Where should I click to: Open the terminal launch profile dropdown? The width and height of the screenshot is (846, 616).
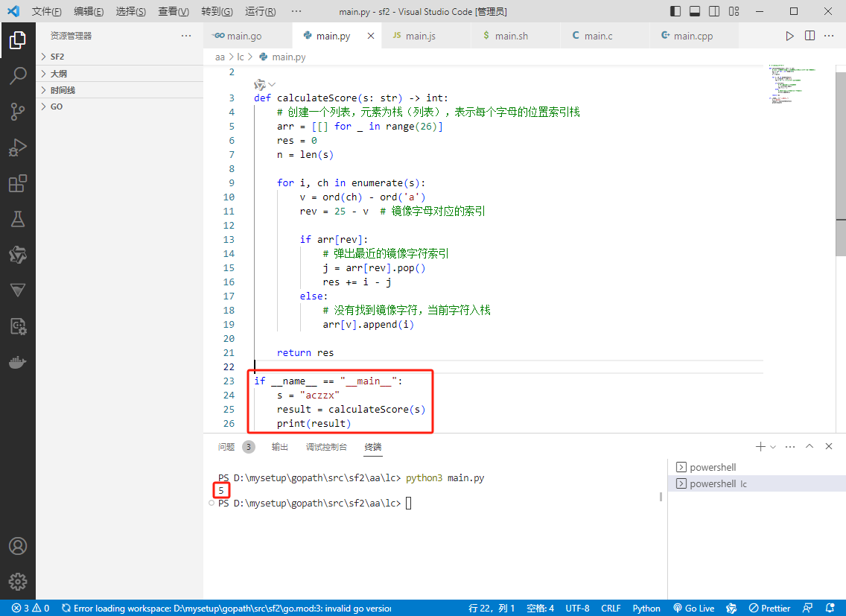(x=773, y=447)
